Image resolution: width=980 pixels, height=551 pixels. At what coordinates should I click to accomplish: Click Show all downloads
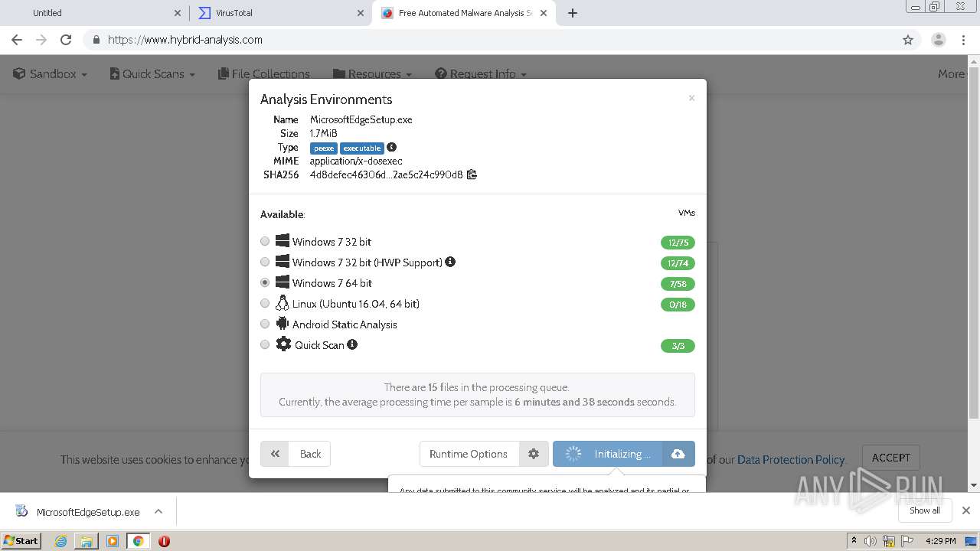click(925, 510)
